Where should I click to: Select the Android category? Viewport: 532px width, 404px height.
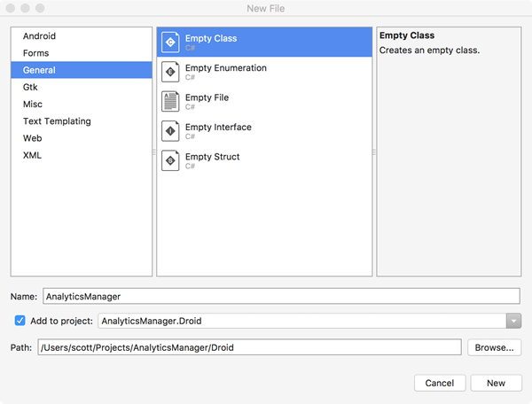coord(39,36)
